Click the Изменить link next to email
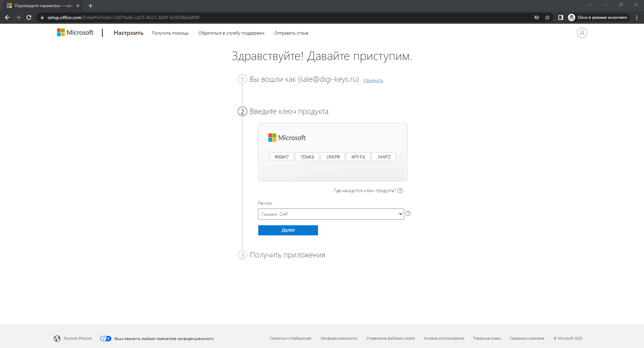The width and height of the screenshot is (644, 348). [373, 80]
